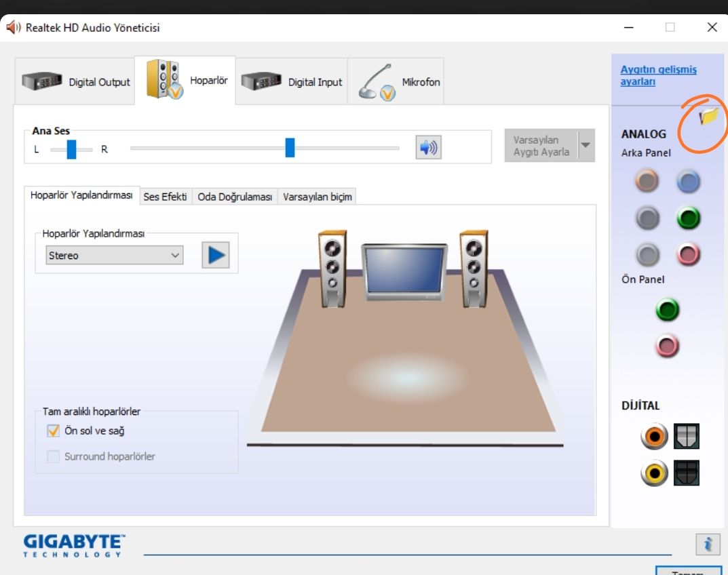Click the yellow digital coaxial jack
The image size is (728, 575).
point(654,473)
